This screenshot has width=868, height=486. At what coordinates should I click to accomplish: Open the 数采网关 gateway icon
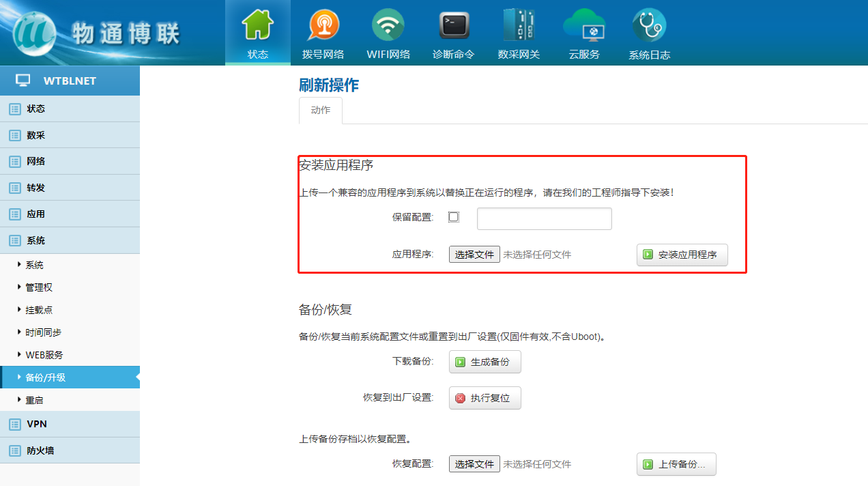(x=518, y=26)
